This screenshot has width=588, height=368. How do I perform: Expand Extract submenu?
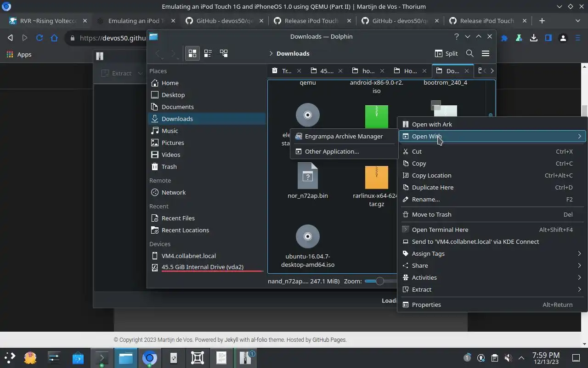[x=492, y=289]
